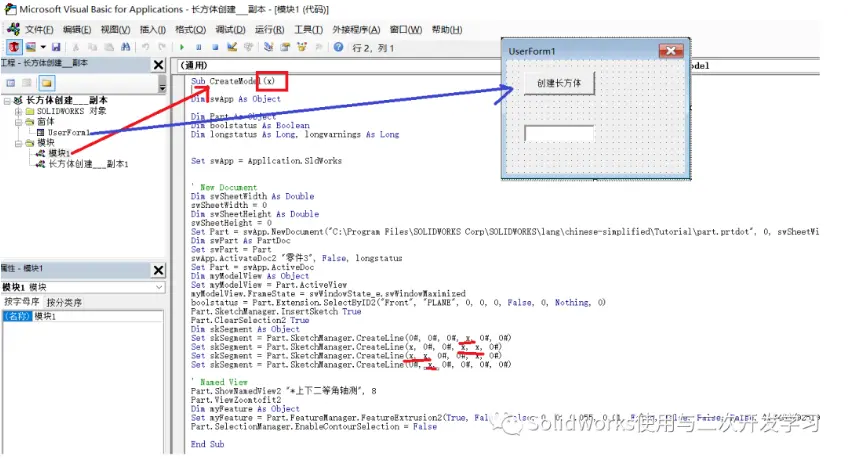Select 模块1 module in project tree
Screen dimensions: 848x459
[59, 154]
